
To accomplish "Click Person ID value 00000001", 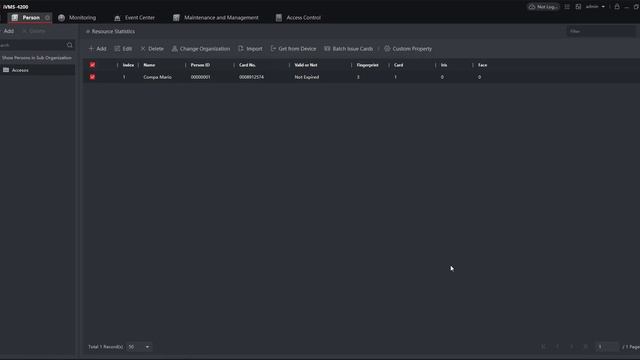I will pos(200,77).
